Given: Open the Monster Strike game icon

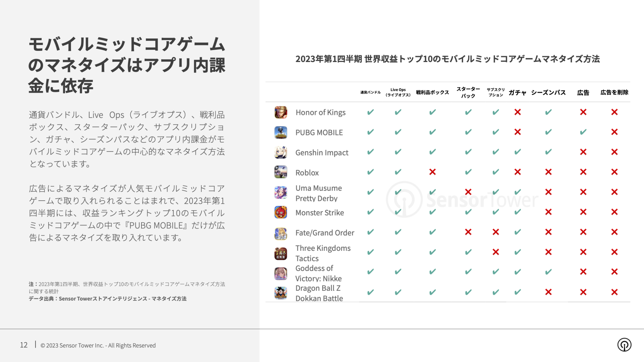Looking at the screenshot, I should pyautogui.click(x=281, y=212).
